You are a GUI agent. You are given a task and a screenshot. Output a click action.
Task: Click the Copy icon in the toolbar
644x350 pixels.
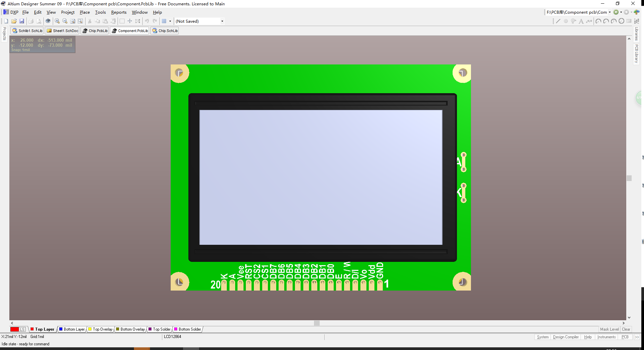[97, 21]
